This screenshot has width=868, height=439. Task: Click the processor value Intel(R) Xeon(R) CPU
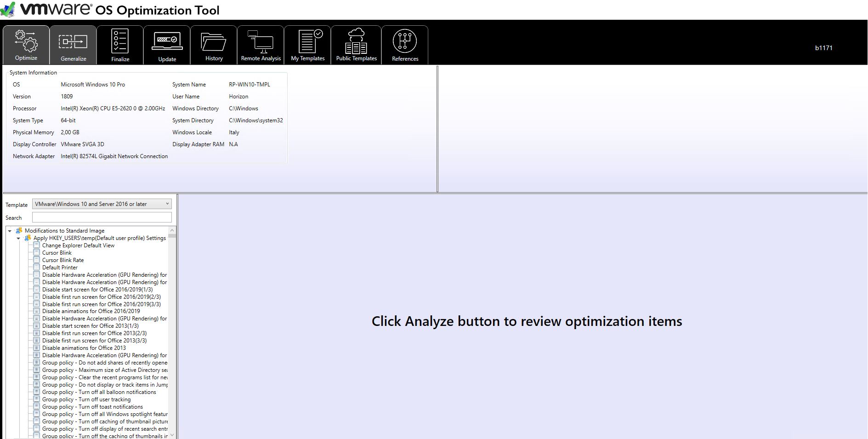point(113,108)
